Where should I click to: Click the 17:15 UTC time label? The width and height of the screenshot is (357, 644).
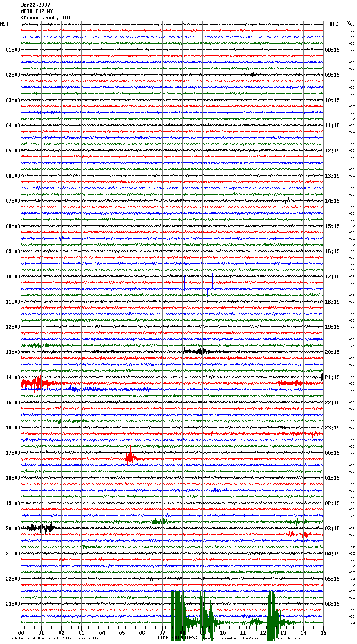(332, 277)
